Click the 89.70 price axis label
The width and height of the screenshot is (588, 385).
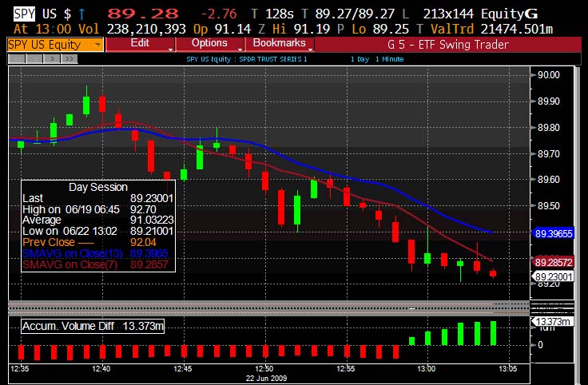point(549,153)
